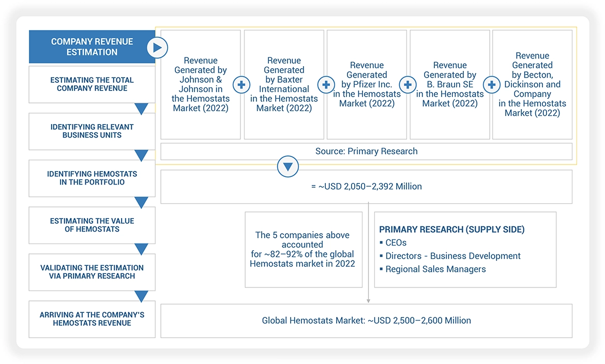Click the Global Hemostats Market result box

pos(366,321)
